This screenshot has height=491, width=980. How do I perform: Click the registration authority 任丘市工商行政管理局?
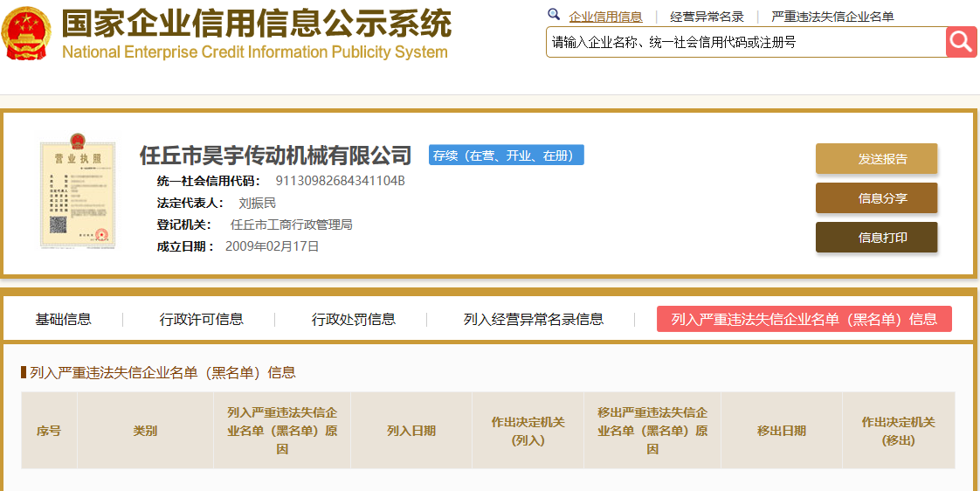tap(291, 225)
